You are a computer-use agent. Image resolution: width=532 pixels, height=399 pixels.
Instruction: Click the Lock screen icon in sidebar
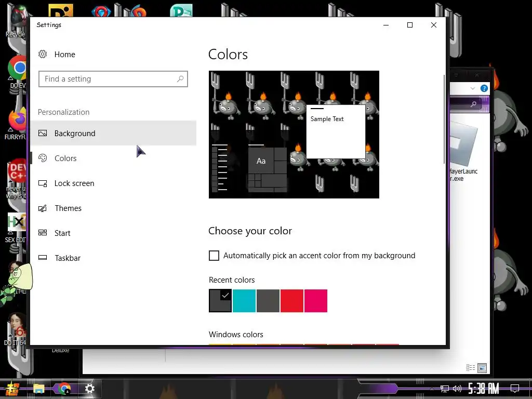tap(43, 183)
